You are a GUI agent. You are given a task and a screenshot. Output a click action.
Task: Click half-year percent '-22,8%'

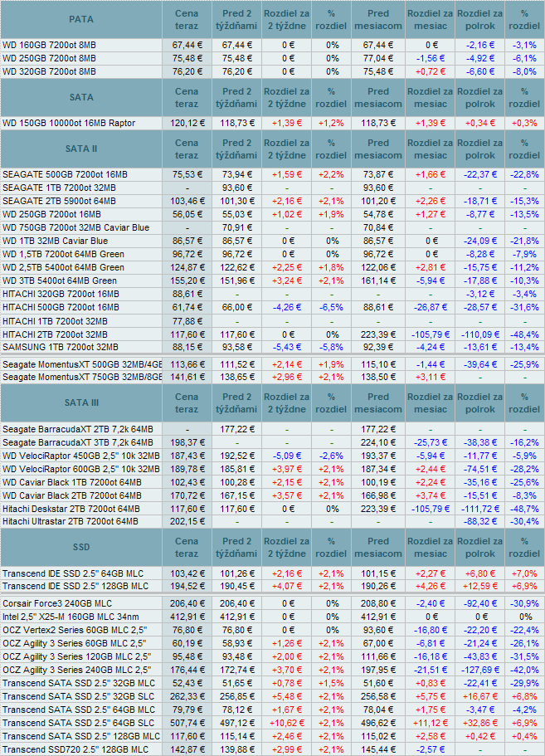(x=524, y=174)
